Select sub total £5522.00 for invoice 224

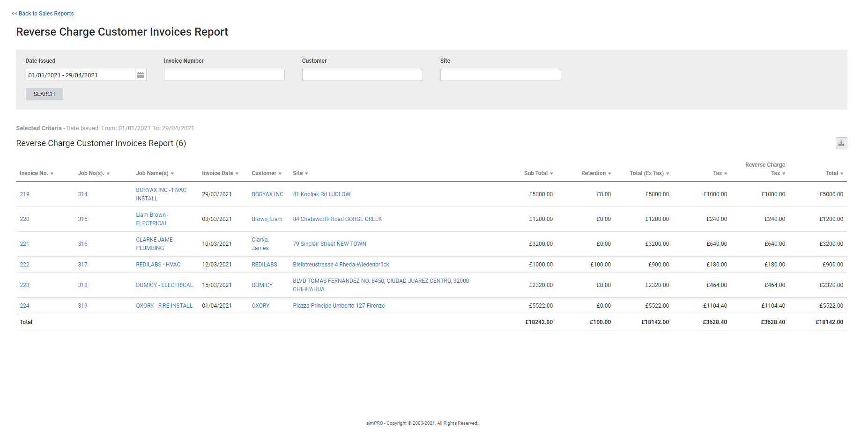pyautogui.click(x=541, y=306)
